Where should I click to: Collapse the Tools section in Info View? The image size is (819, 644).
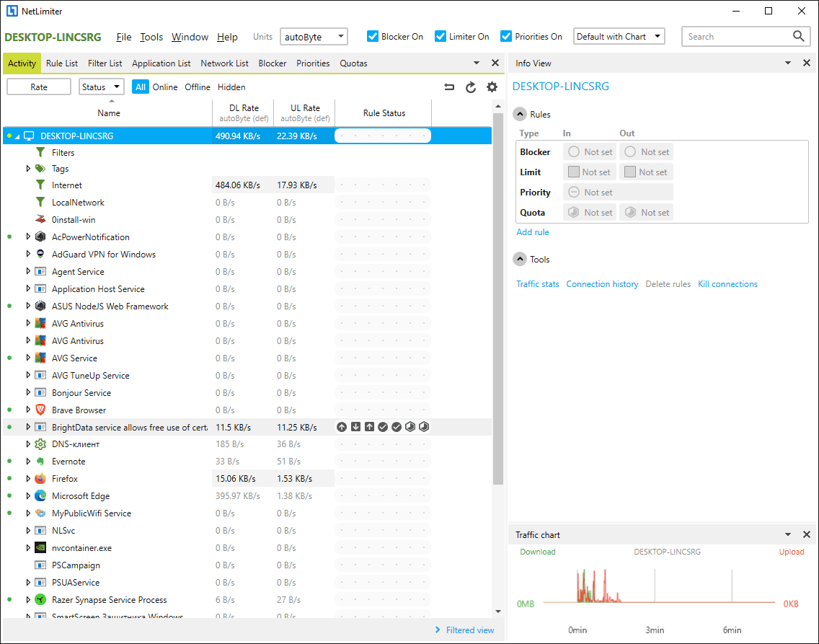click(x=520, y=259)
